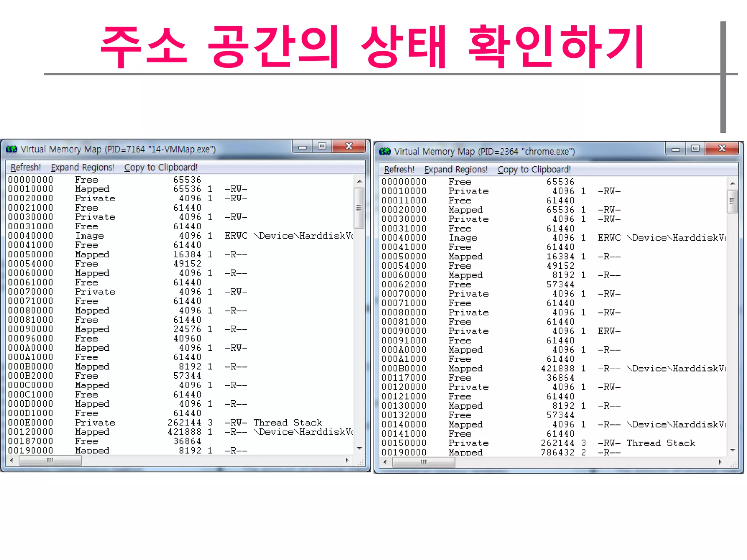Close the 14-VMMap.exe window
This screenshot has height=560, width=747.
click(349, 147)
